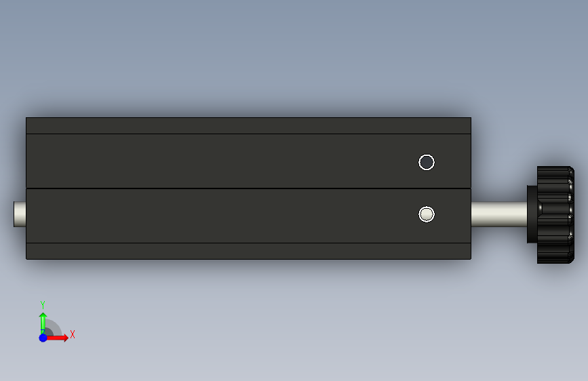The image size is (588, 381).
Task: Select the upper block's main face
Action: tap(248, 161)
